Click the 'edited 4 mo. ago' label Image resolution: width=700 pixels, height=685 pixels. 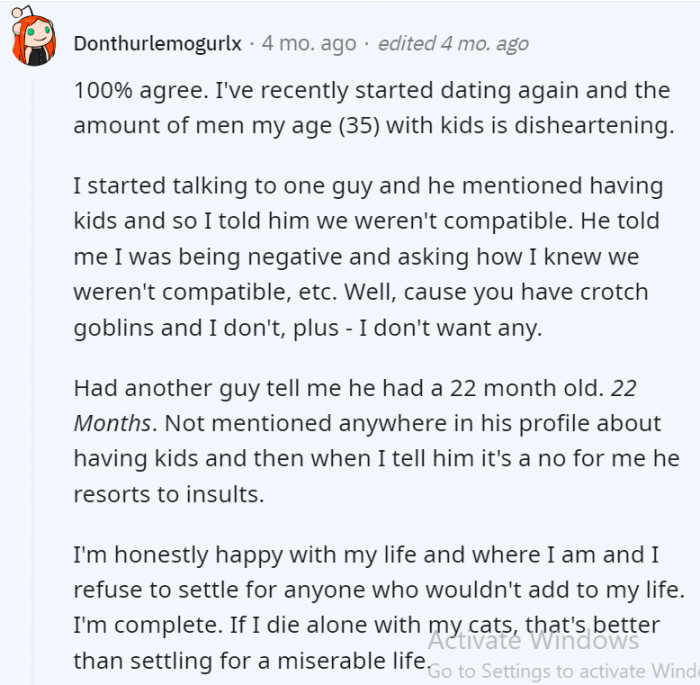click(x=453, y=44)
